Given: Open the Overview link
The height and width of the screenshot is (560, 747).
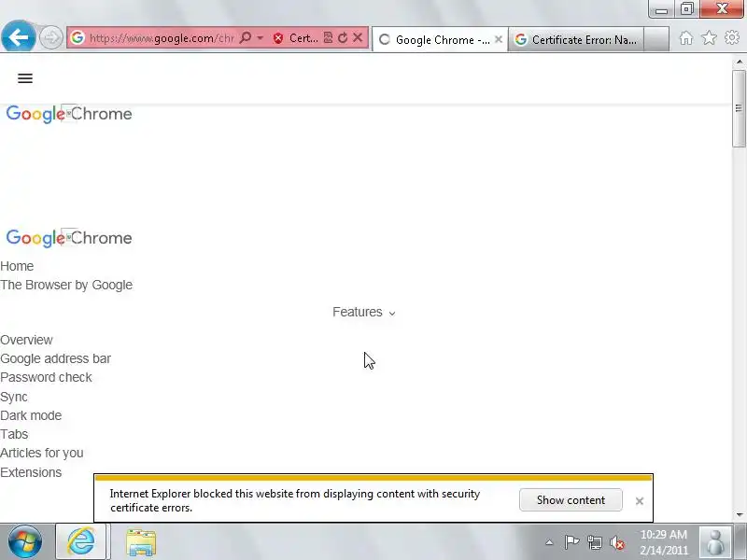Looking at the screenshot, I should click(26, 340).
